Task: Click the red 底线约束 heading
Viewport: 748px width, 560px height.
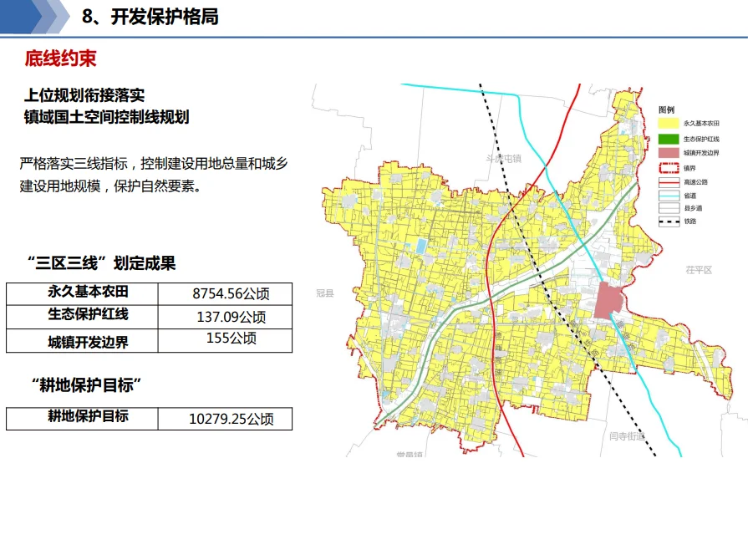Action: (60, 59)
